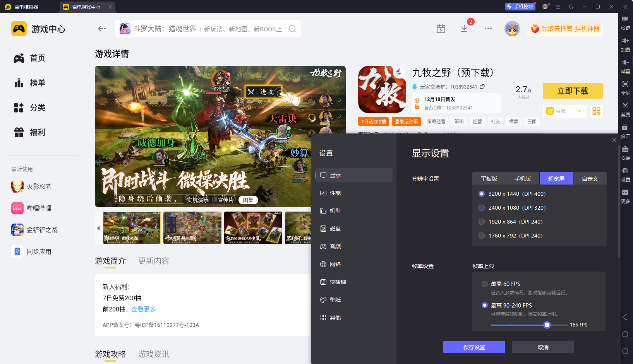Viewport: 633px width, 364px height.
Task: Click the install APK sidebar icon
Action: coord(625,152)
